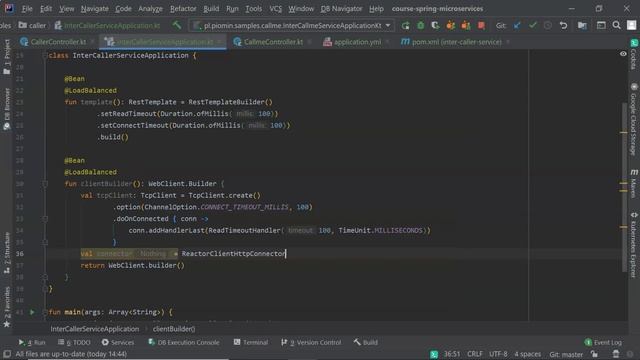Open Google Cloud Storage panel

(x=634, y=120)
